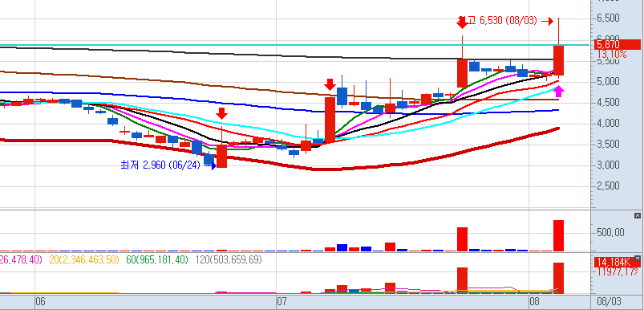Image resolution: width=644 pixels, height=310 pixels.
Task: Click the 07 month label on date axis
Action: pos(281,302)
